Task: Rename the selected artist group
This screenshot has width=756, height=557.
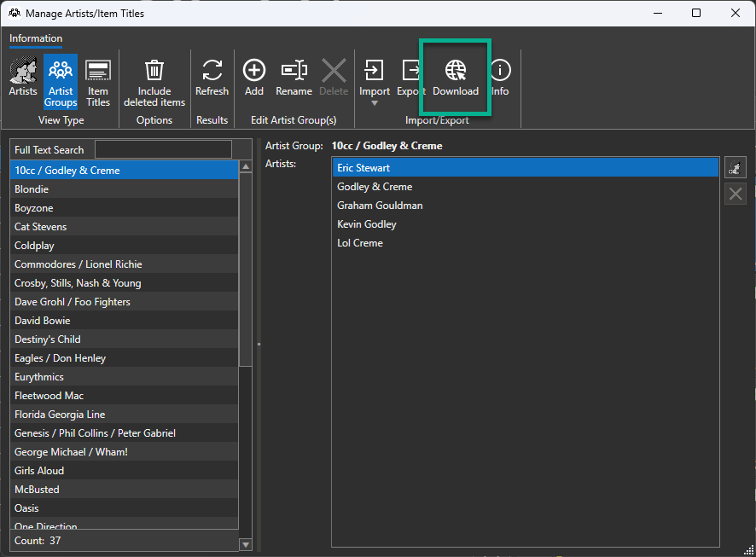Action: pos(294,77)
